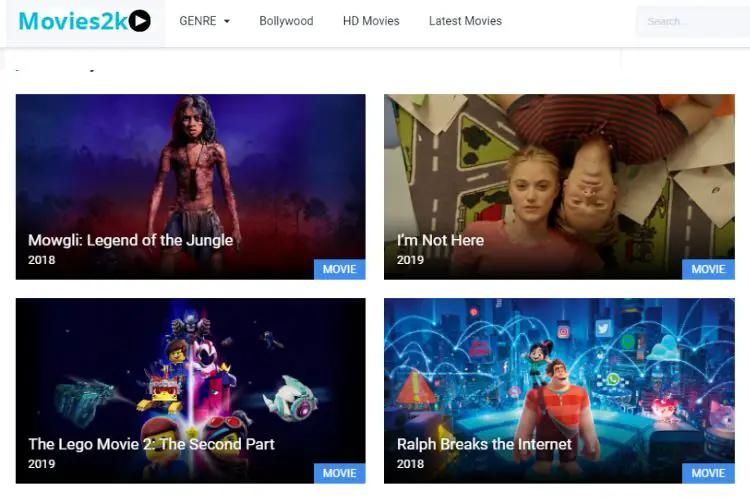750x499 pixels.
Task: Open the Mowgli: Legend of the Jungle thumbnail
Action: (190, 187)
